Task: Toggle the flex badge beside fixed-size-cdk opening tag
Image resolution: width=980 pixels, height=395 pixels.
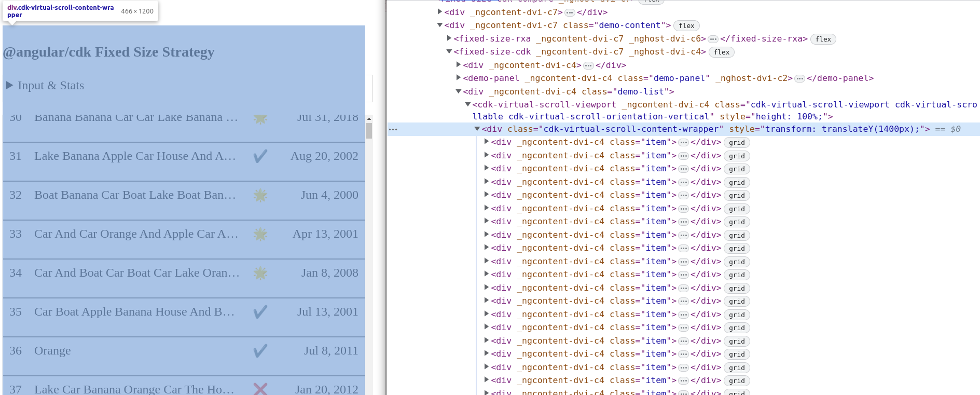Action: click(721, 52)
